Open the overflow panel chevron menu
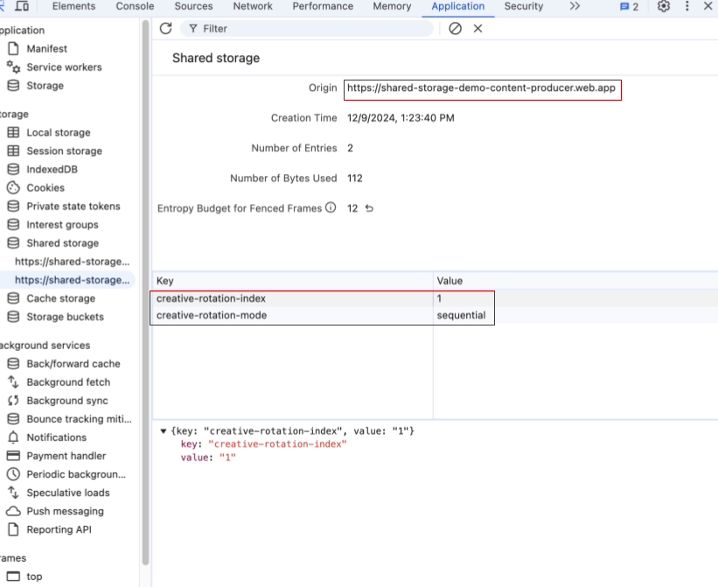 click(x=576, y=7)
